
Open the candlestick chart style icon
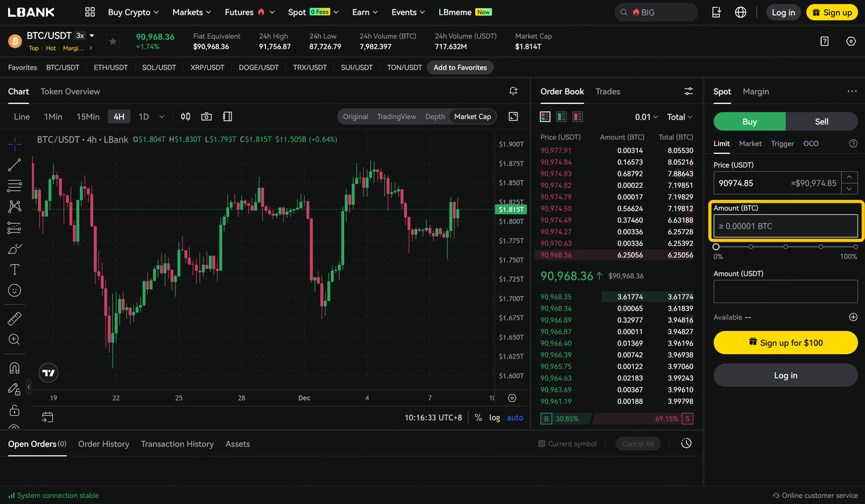[185, 117]
